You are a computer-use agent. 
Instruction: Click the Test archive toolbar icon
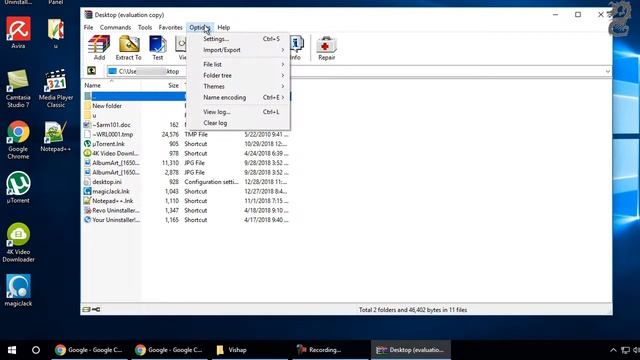[158, 48]
